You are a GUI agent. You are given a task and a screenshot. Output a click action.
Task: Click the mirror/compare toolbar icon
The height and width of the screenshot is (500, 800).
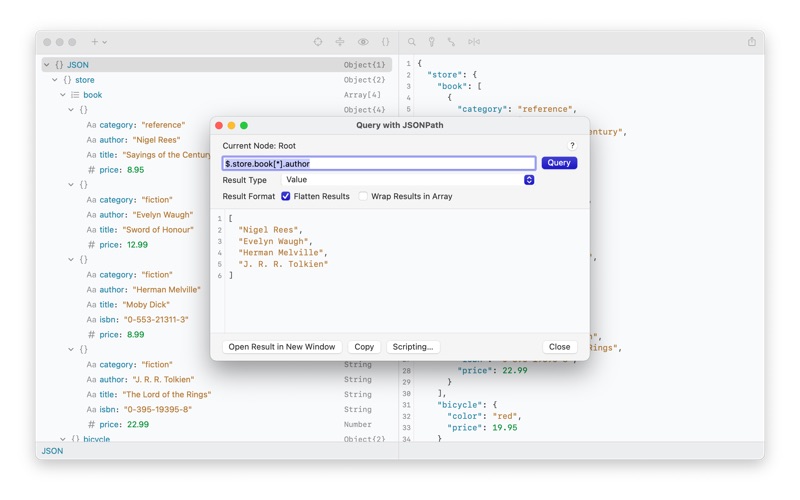click(474, 42)
